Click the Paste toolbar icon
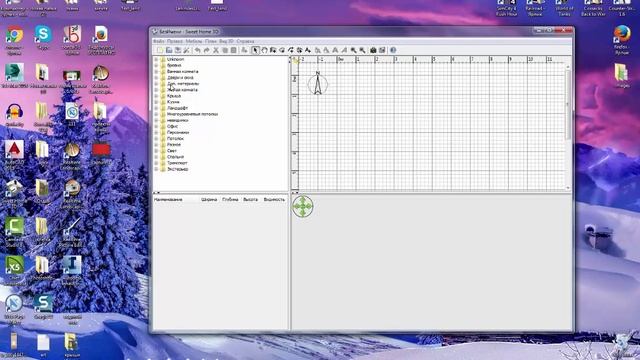This screenshot has width=640, height=360. pos(233,50)
